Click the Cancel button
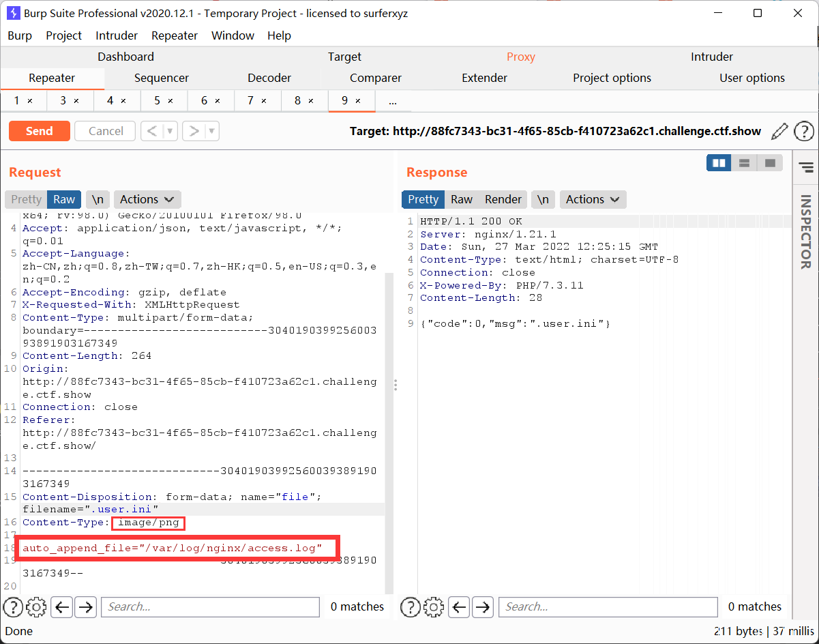Screen dimensions: 819x644 point(106,131)
